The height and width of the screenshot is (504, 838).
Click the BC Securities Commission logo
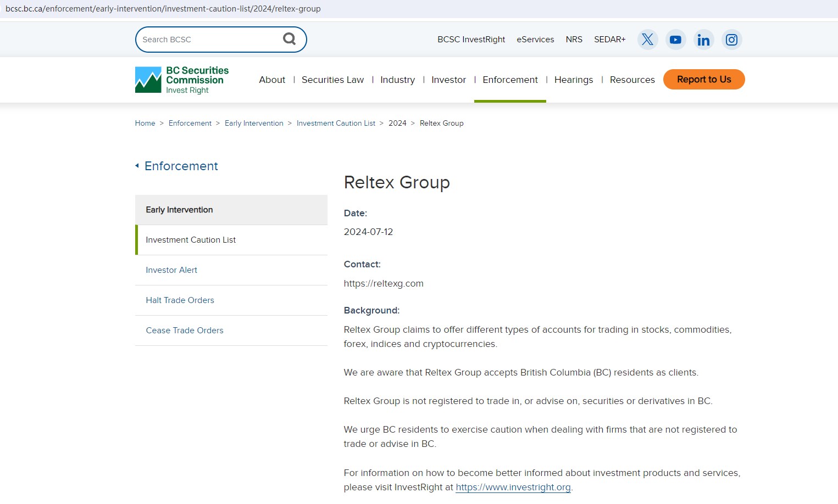pos(182,80)
